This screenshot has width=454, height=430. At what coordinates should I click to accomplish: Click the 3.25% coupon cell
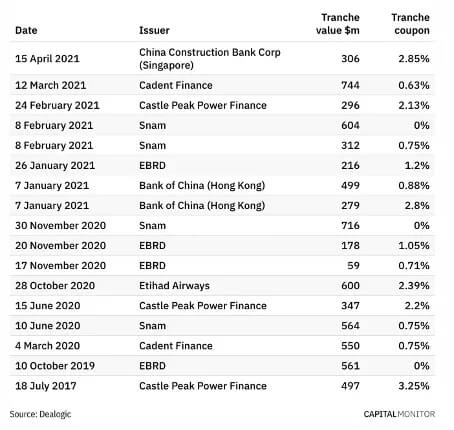414,386
